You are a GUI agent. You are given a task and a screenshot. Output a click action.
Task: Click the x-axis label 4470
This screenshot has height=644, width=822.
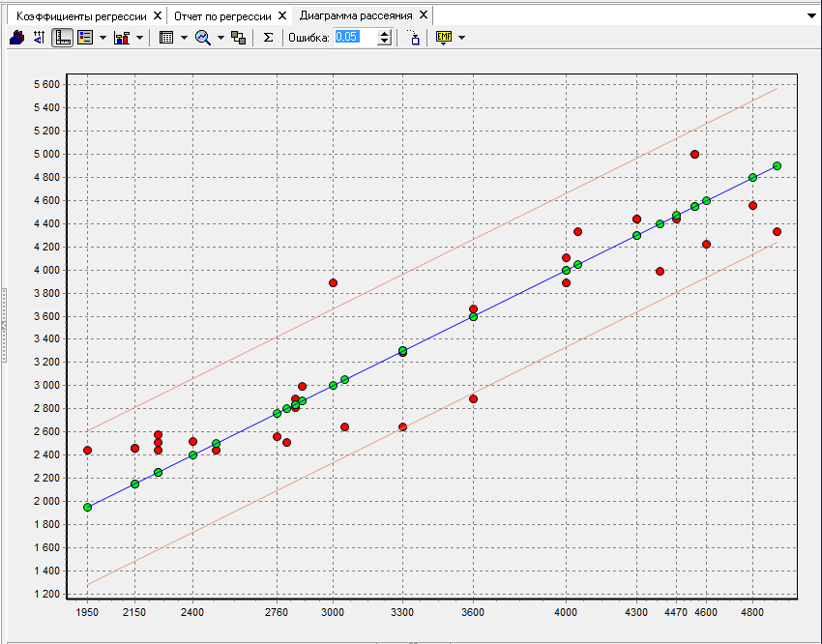coord(676,612)
